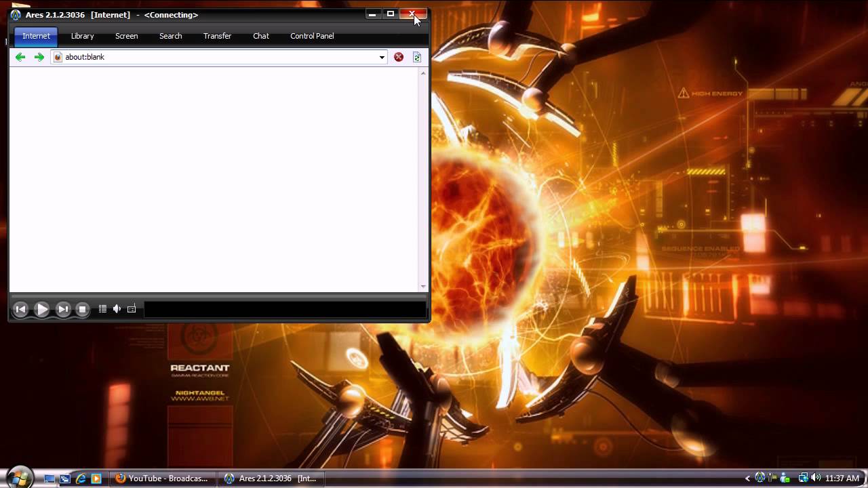The width and height of the screenshot is (868, 488).
Task: Click the Ares 2.1.2.3036 taskbar button
Action: (x=271, y=479)
